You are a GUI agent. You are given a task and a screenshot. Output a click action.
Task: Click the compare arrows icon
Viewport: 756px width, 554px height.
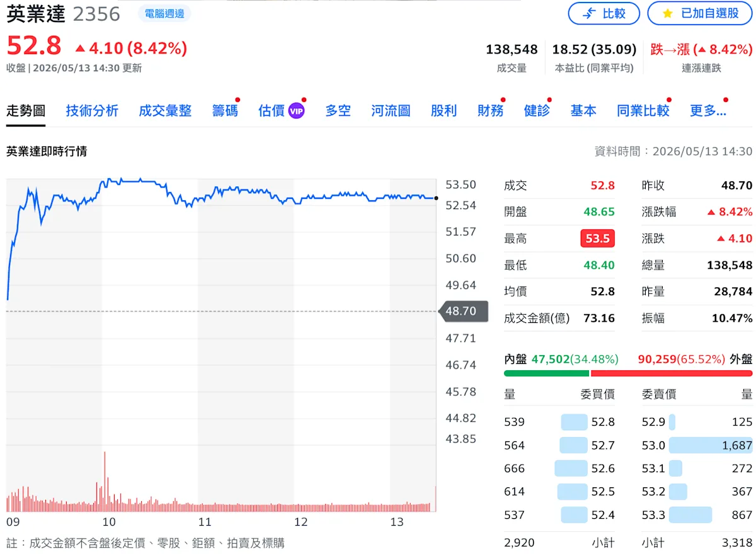(x=589, y=13)
